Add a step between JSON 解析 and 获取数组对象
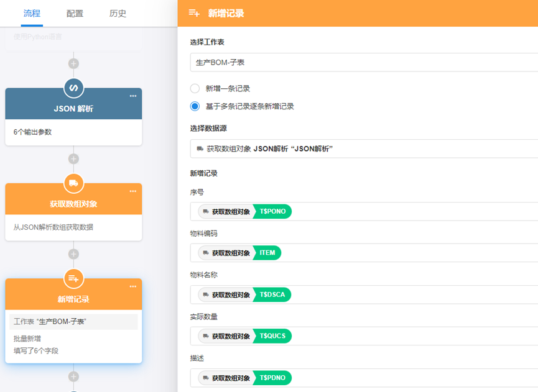 point(73,158)
